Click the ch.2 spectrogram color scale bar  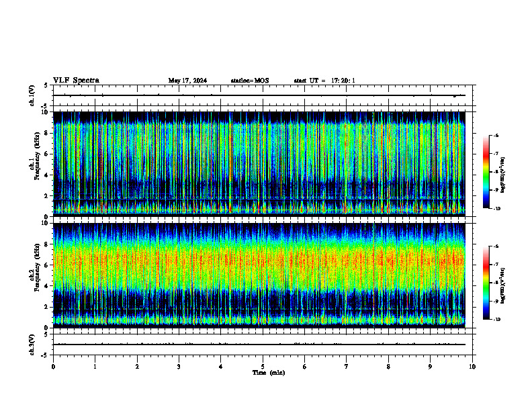point(486,283)
